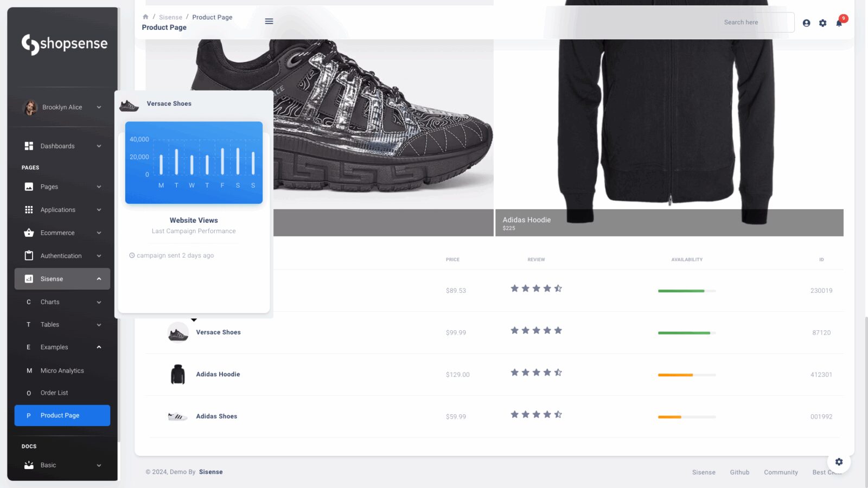The height and width of the screenshot is (488, 868).
Task: Open Github footer link
Action: 739,472
